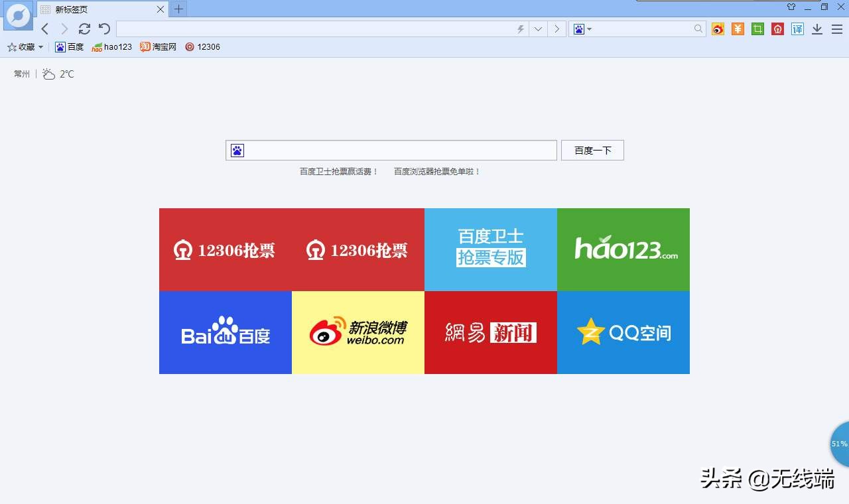This screenshot has width=849, height=504.
Task: Open the hao123 bookmark in favorites bar
Action: coord(113,46)
